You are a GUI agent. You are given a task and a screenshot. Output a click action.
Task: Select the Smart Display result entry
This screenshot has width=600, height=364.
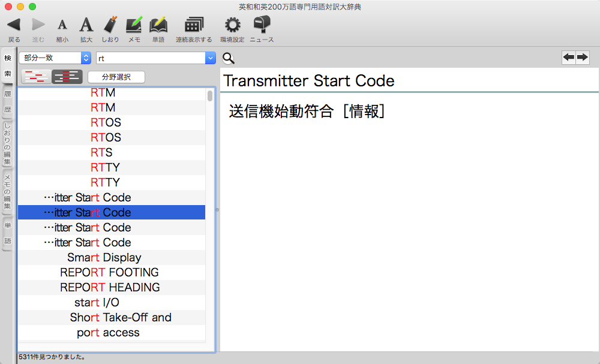104,258
